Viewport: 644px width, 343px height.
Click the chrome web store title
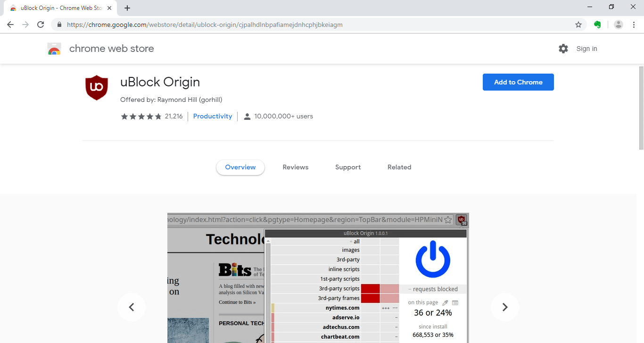[x=112, y=49]
